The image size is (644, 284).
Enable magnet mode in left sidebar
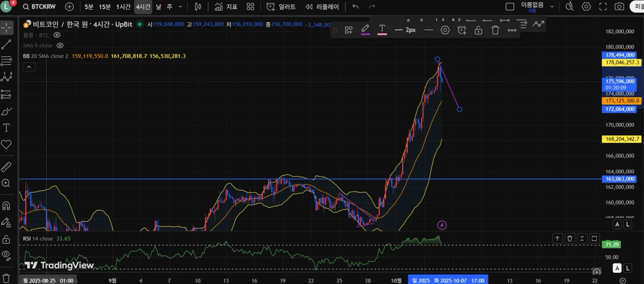pyautogui.click(x=6, y=205)
